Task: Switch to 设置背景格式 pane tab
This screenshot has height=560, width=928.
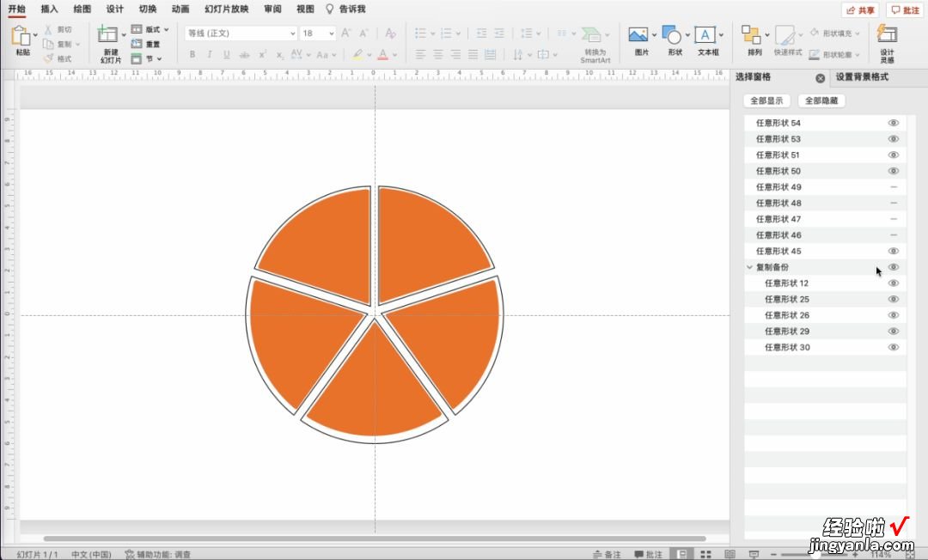Action: [x=862, y=77]
